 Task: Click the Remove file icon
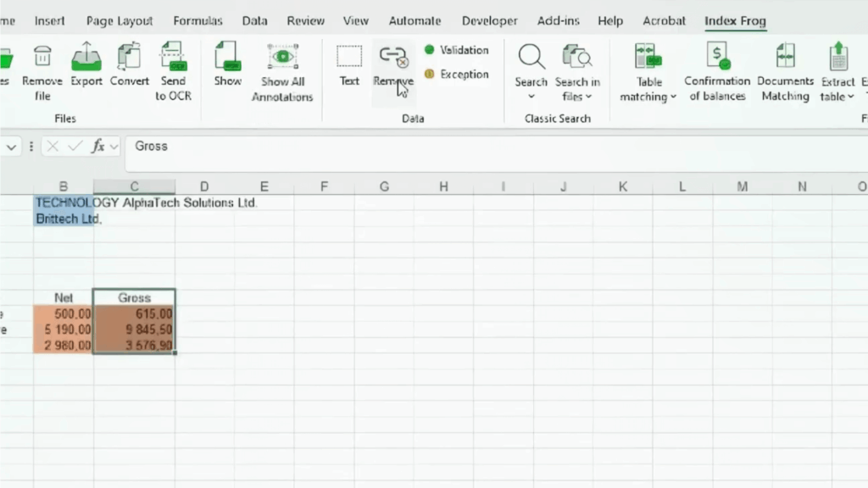42,57
